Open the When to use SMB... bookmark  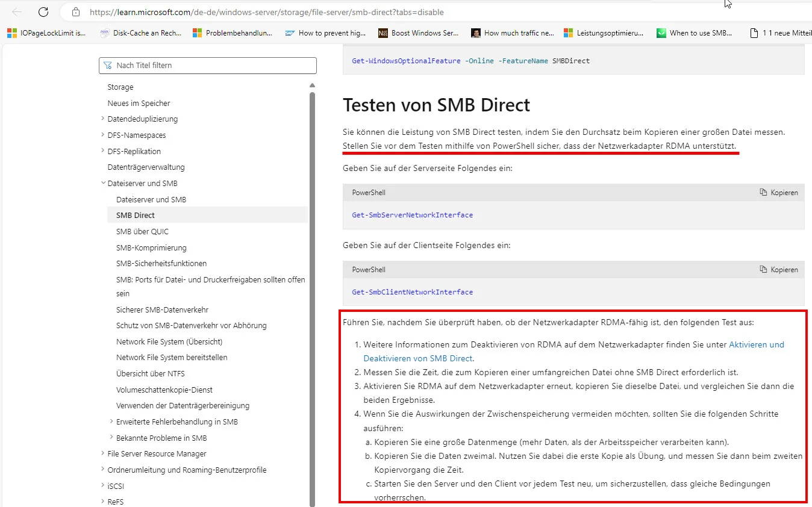coord(694,33)
